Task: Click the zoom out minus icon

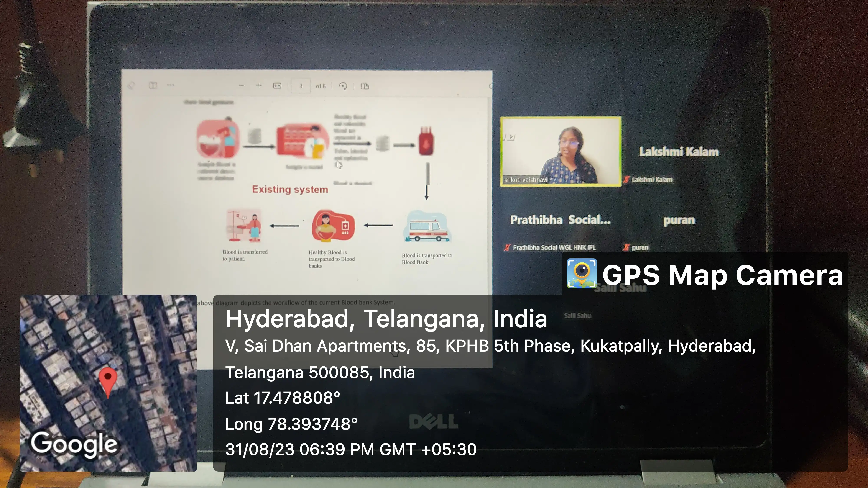Action: (x=241, y=86)
